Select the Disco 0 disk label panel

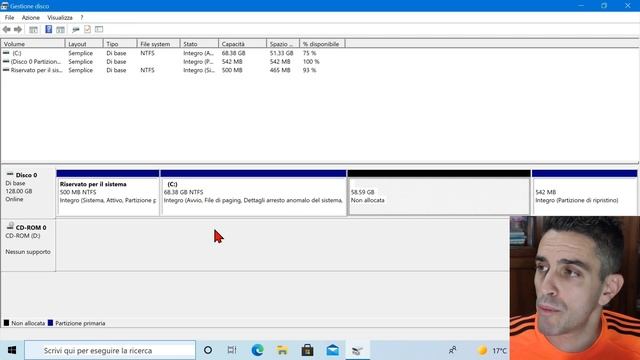click(x=28, y=193)
